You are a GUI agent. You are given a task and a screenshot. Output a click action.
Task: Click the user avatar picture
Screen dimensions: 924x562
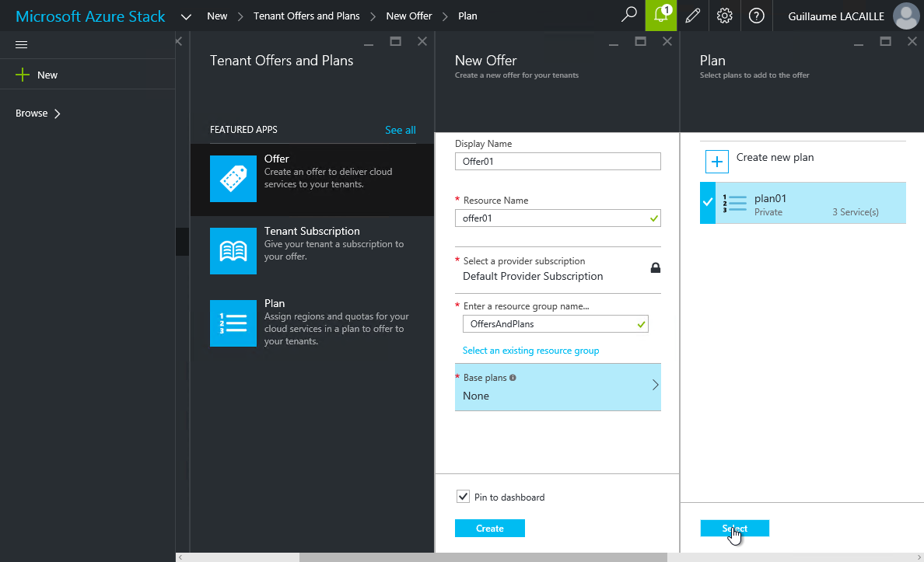pos(906,16)
